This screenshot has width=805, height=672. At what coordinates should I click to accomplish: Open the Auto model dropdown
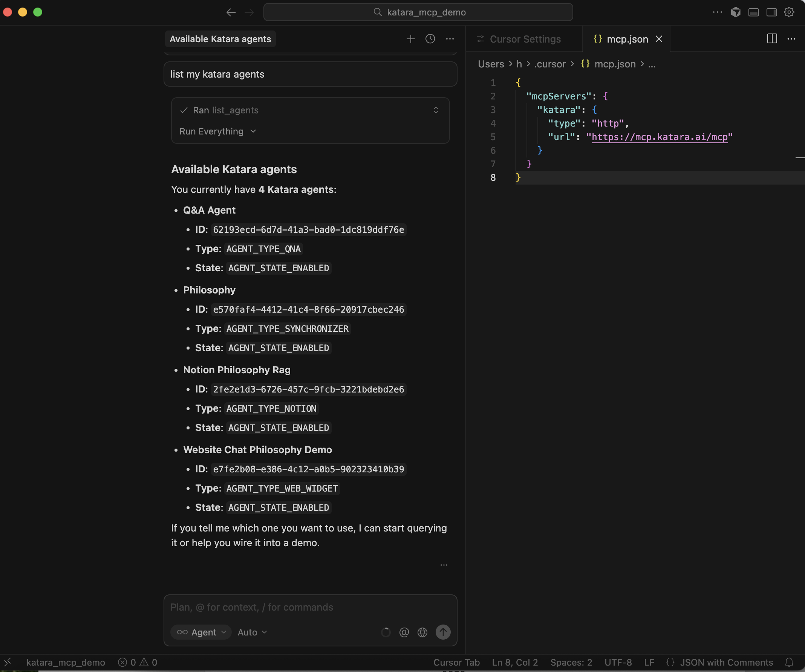pos(252,632)
